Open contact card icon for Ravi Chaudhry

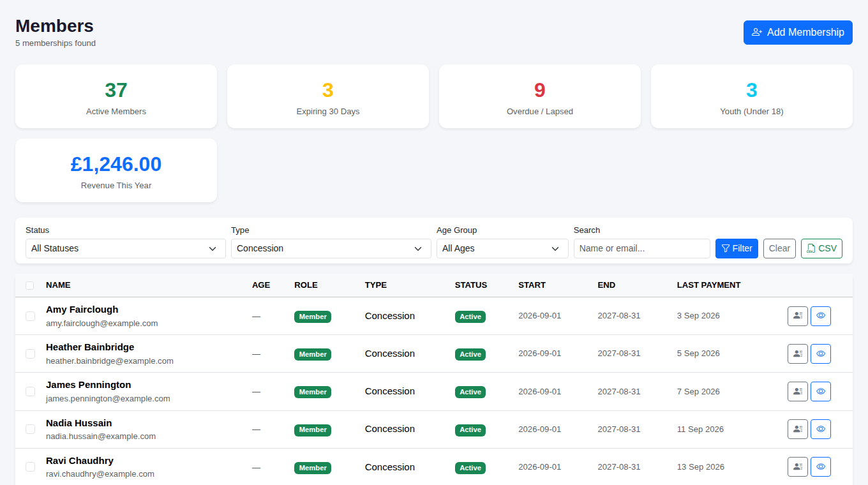[798, 467]
